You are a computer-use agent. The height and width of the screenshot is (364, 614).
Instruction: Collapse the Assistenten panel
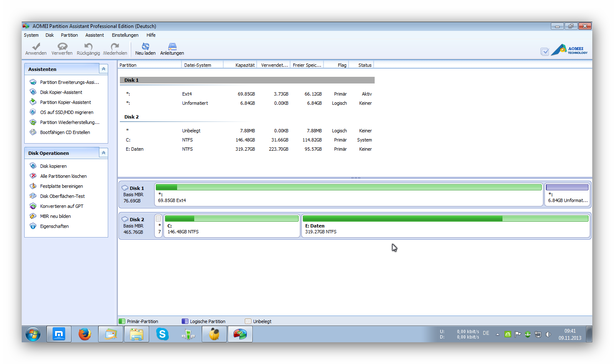point(104,69)
